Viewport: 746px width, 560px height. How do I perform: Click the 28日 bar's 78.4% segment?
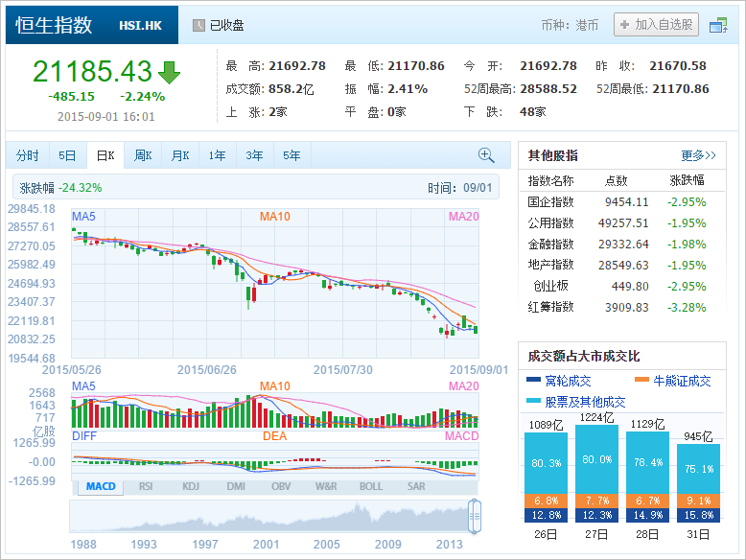647,462
